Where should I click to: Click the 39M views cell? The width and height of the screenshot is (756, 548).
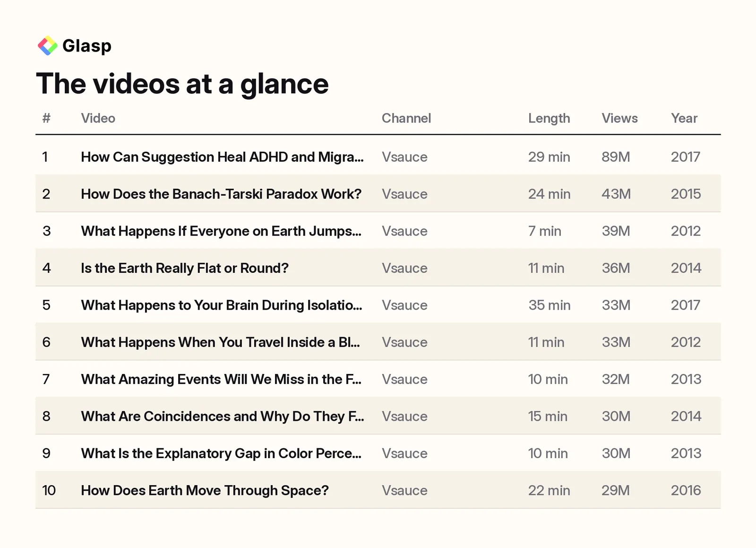[x=616, y=231]
